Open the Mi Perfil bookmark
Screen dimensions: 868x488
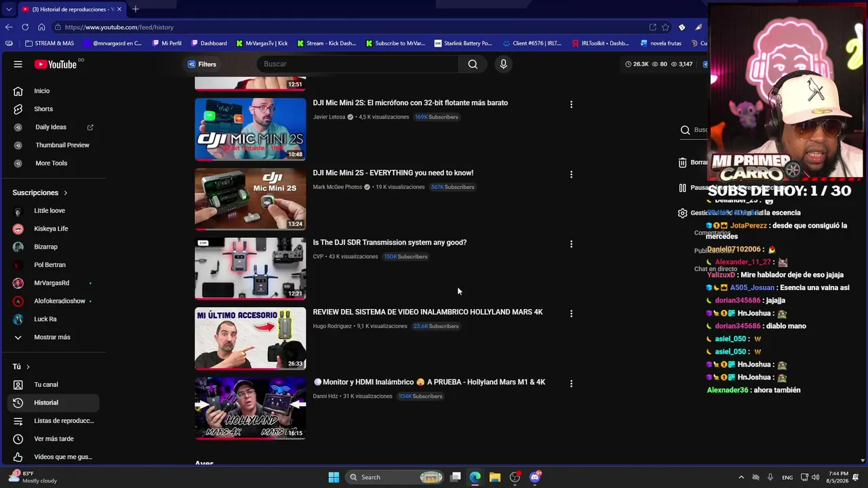pyautogui.click(x=167, y=43)
